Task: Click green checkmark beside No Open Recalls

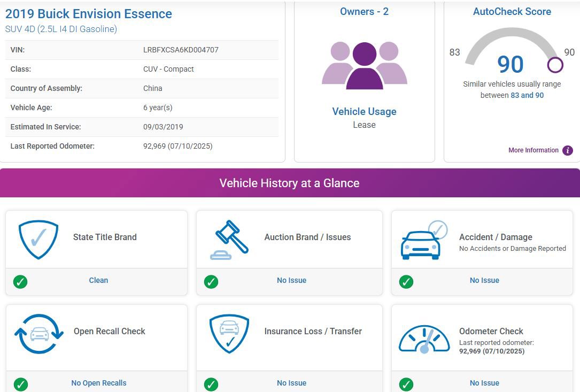Action: pos(21,384)
